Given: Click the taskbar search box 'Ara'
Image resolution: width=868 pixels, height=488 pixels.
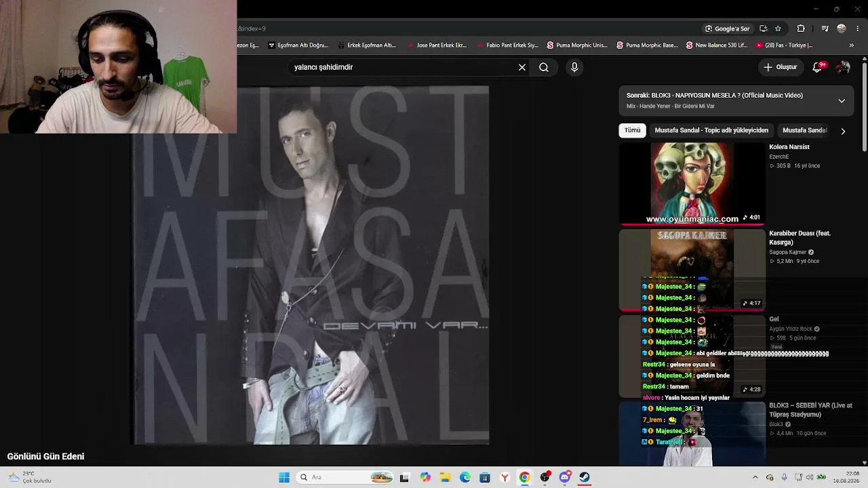Looking at the screenshot, I should coord(346,477).
